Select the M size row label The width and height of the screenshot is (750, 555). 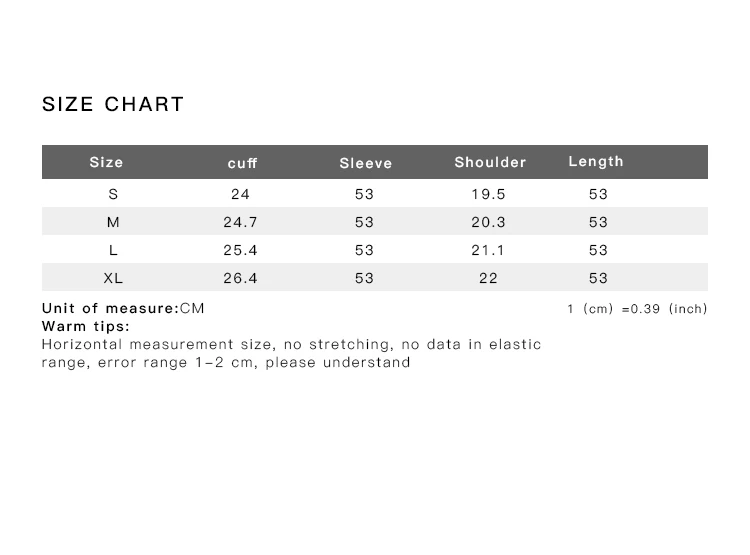click(113, 222)
